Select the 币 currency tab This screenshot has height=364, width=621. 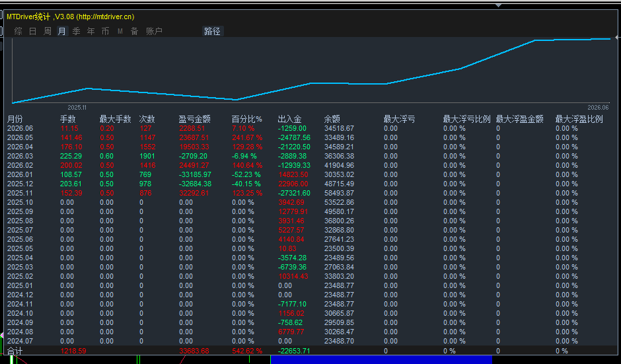click(105, 31)
